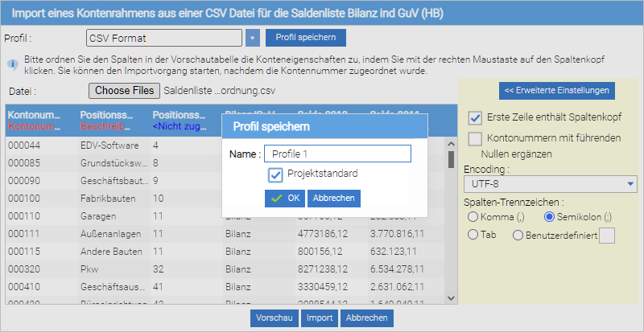Enable Kontonummern mit führenden Nullen option
644x332 pixels.
click(475, 138)
